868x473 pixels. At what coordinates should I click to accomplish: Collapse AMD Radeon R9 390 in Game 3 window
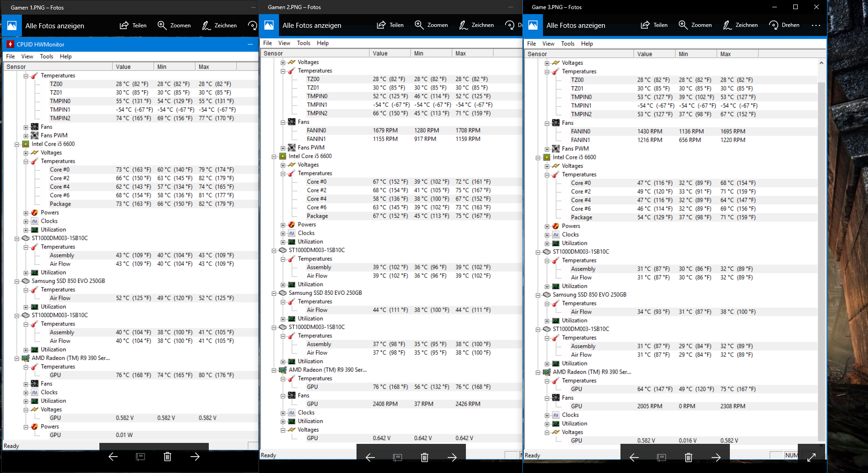pos(538,373)
